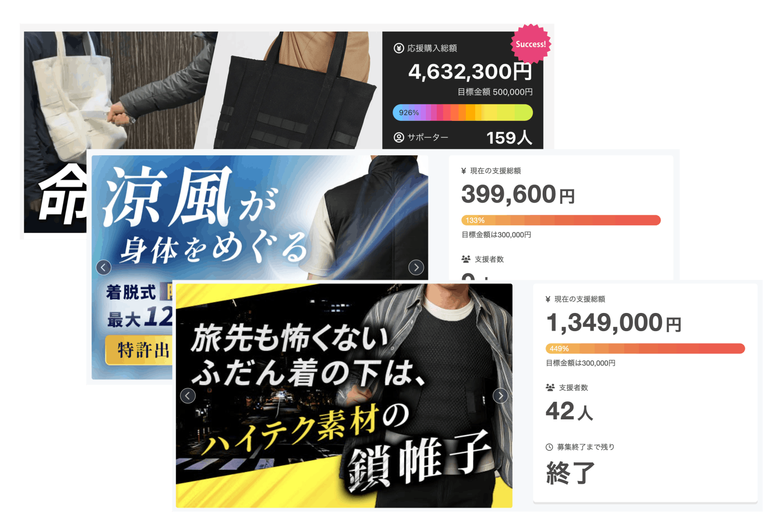Click the pink Success! badge

[531, 44]
